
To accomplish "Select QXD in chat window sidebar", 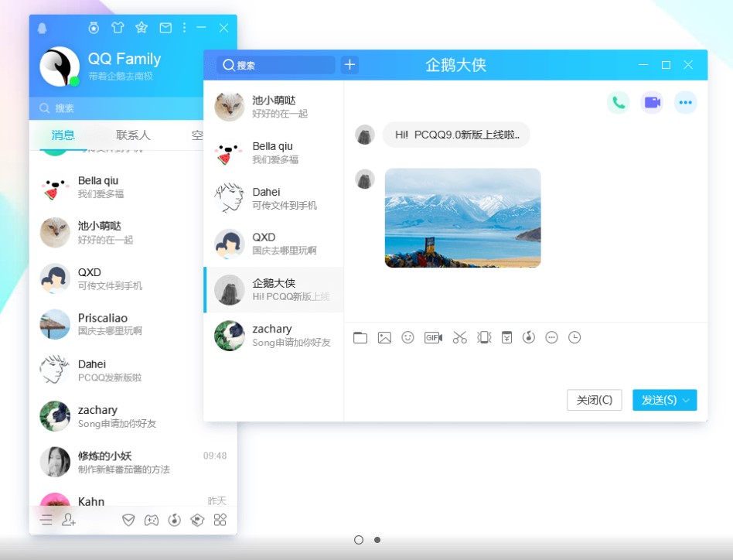I will click(274, 244).
